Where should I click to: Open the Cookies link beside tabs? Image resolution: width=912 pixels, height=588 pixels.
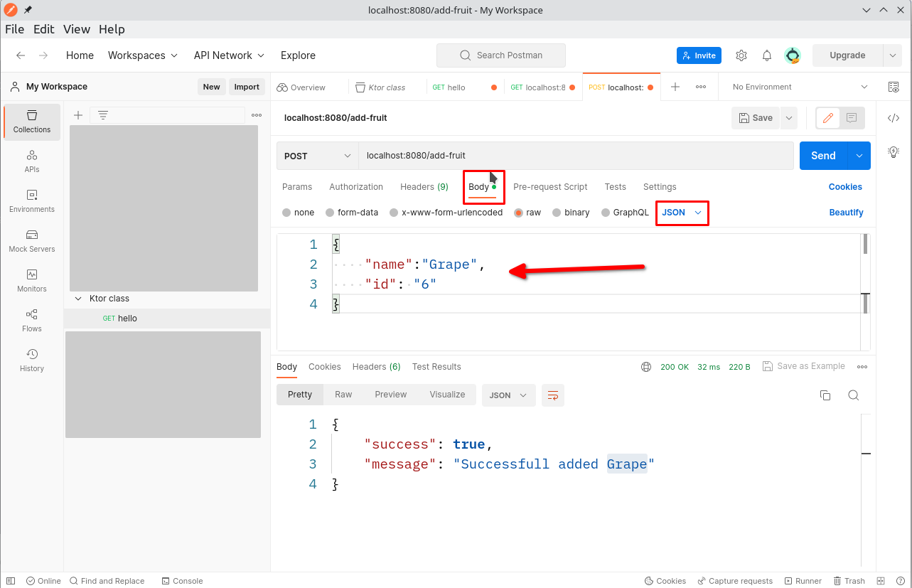845,187
